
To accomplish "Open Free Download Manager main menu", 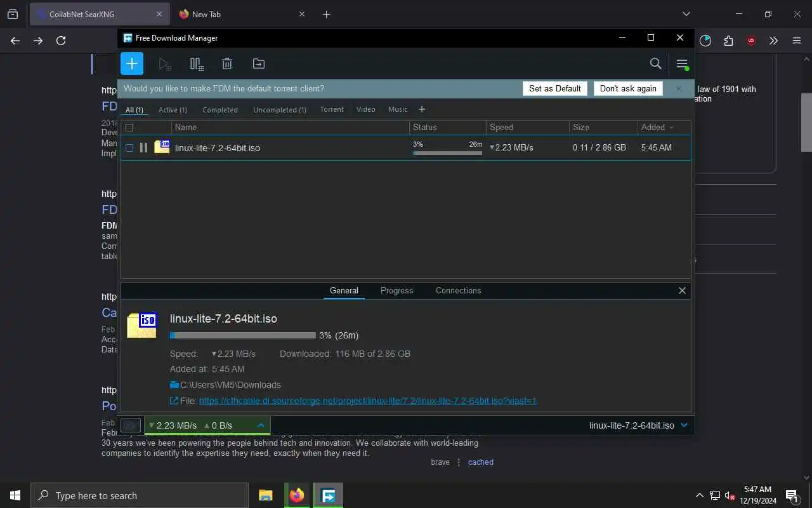I will [682, 63].
